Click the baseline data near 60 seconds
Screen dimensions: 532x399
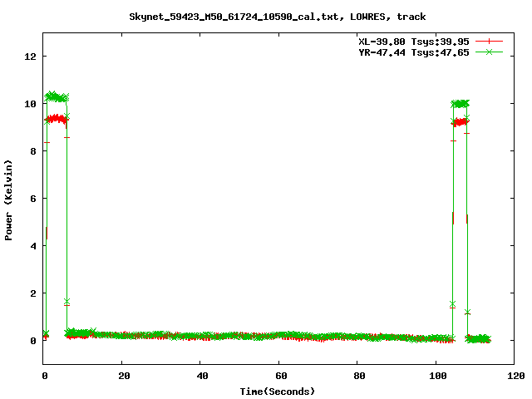click(x=278, y=336)
